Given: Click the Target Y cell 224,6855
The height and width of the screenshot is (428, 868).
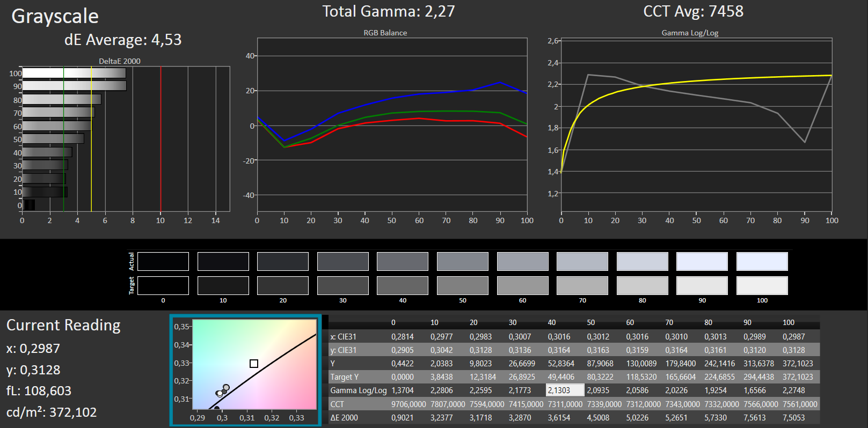Looking at the screenshot, I should tap(719, 377).
